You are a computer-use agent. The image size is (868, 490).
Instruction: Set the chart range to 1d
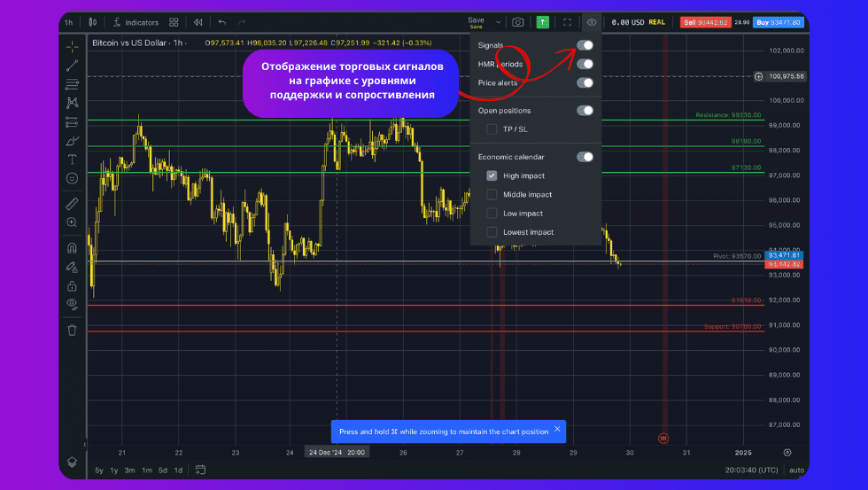pos(178,471)
